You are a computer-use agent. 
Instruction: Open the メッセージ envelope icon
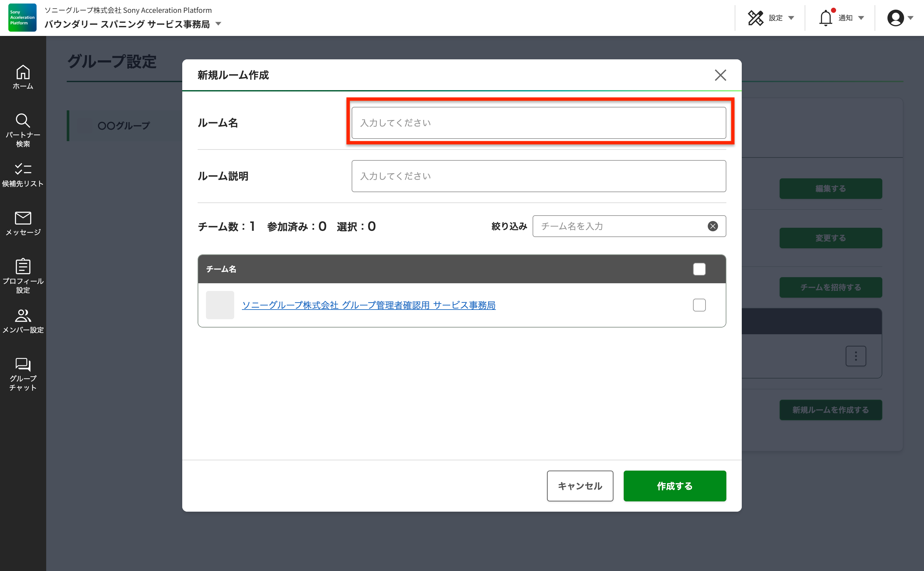[23, 218]
